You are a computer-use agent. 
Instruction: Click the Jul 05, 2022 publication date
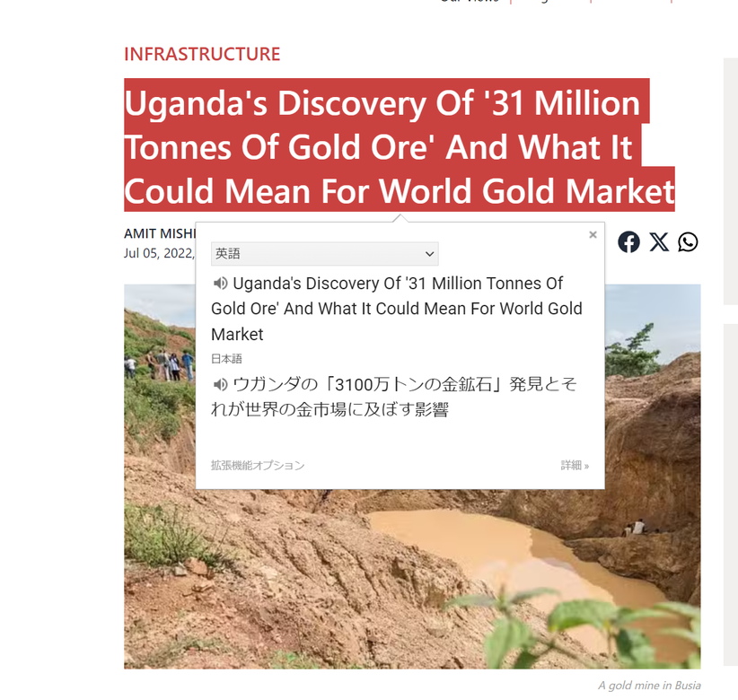(159, 253)
